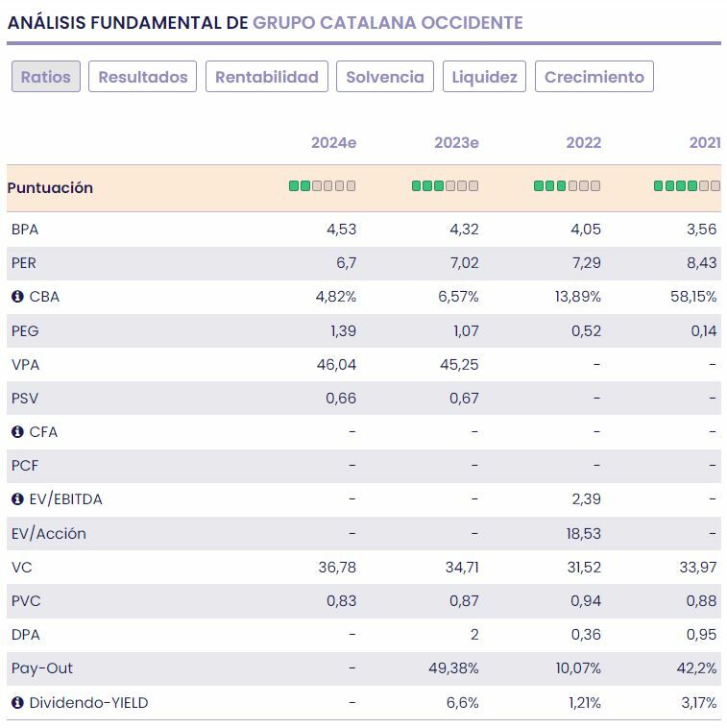Screen dimensions: 727x728
Task: Click the 2022 score rating bar
Action: click(x=567, y=186)
